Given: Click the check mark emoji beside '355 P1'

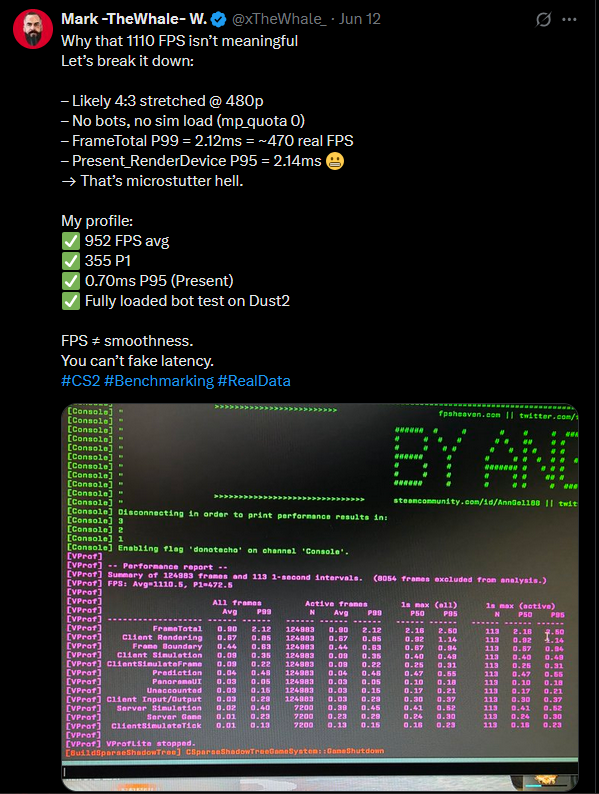Looking at the screenshot, I should click(x=71, y=261).
